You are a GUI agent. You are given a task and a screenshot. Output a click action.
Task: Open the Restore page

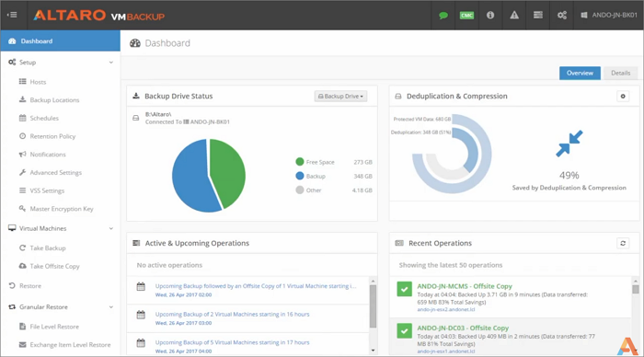pyautogui.click(x=30, y=285)
